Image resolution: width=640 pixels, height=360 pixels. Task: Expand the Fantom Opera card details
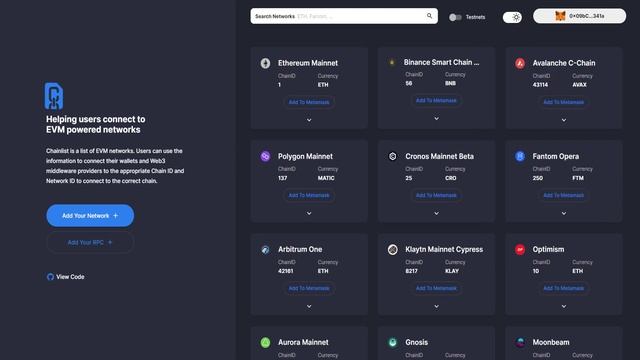(x=564, y=213)
